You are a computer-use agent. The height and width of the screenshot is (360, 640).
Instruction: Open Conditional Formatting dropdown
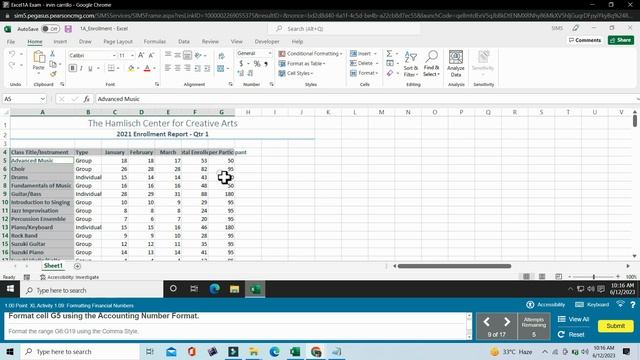[310, 53]
